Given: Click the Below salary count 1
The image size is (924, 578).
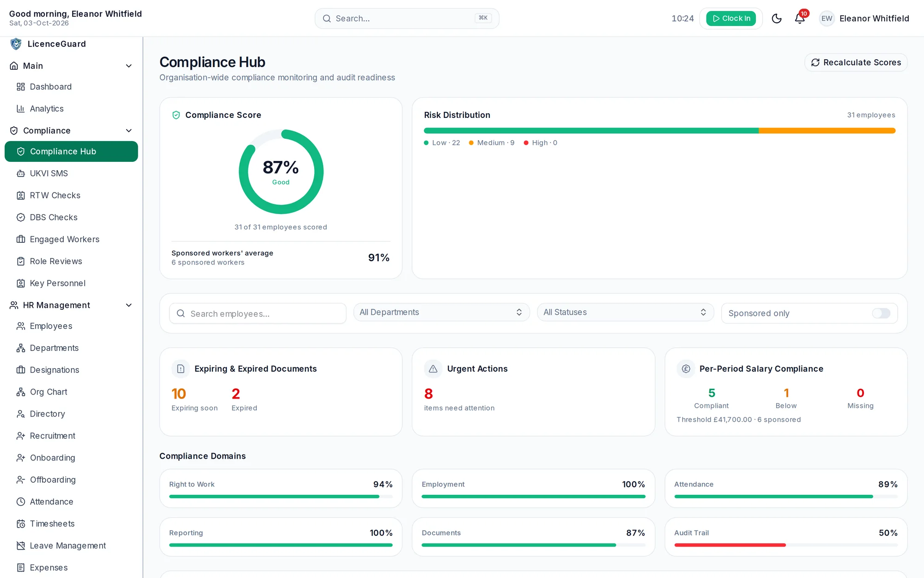Looking at the screenshot, I should [x=786, y=393].
